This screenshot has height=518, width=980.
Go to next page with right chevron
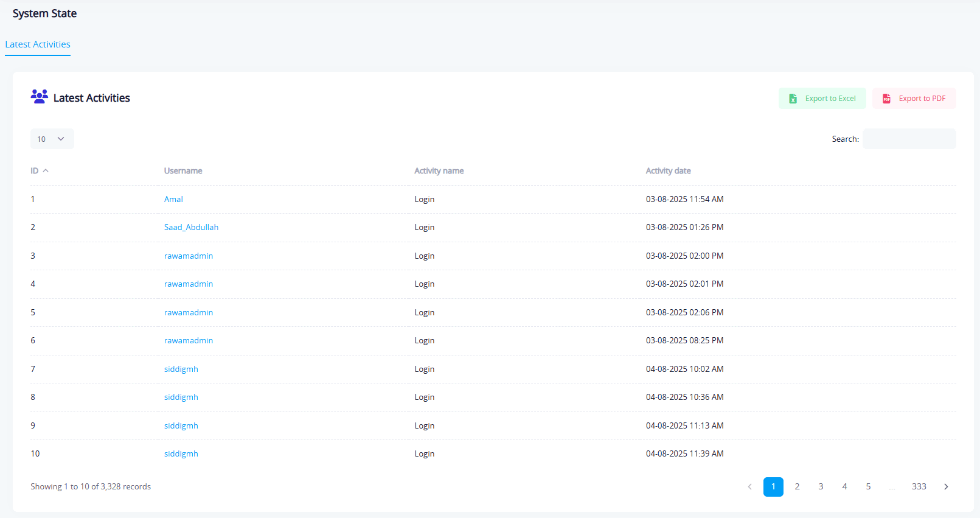click(946, 486)
